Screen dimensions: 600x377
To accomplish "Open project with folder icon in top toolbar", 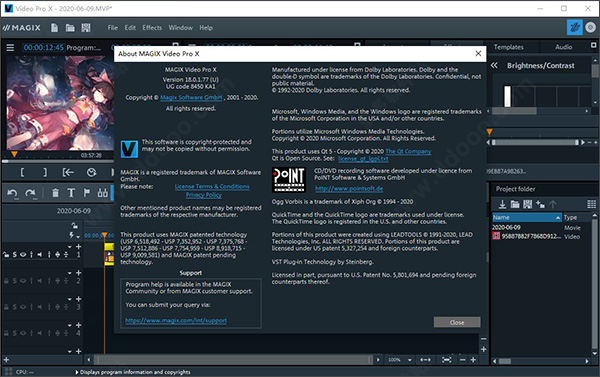I will tap(70, 28).
